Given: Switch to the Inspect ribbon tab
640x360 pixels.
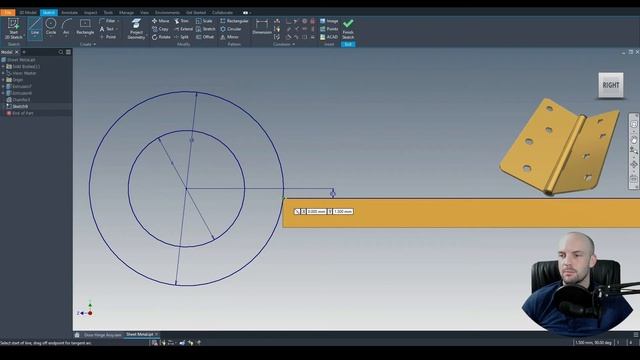Looking at the screenshot, I should click(91, 12).
